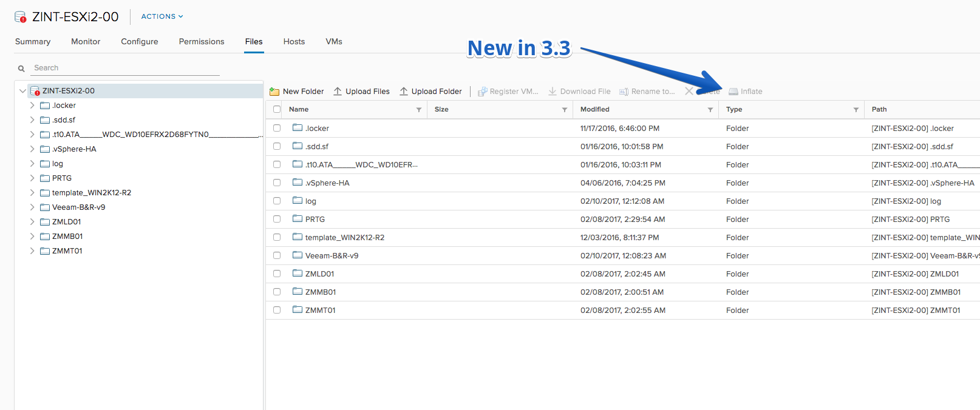This screenshot has width=980, height=410.
Task: Select ZMMB01 in the folder tree
Action: (x=67, y=237)
